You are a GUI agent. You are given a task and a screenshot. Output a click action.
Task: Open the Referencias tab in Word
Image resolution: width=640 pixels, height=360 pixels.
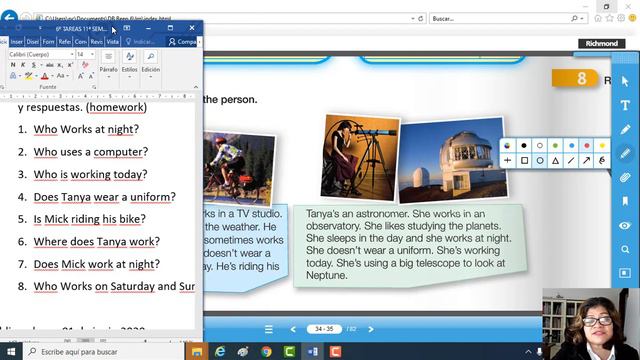click(x=64, y=42)
